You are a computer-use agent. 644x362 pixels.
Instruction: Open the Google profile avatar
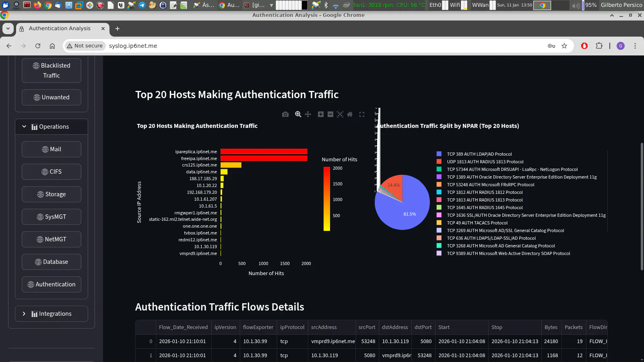tap(621, 46)
